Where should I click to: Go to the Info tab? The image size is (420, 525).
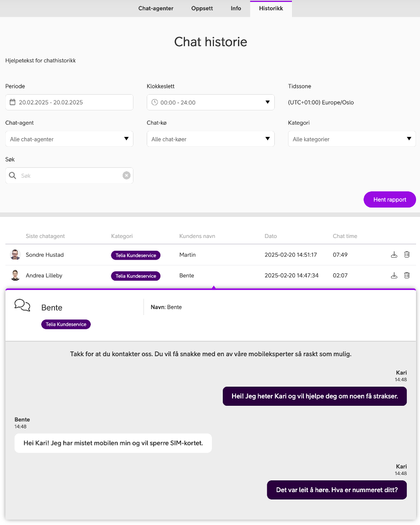[236, 8]
